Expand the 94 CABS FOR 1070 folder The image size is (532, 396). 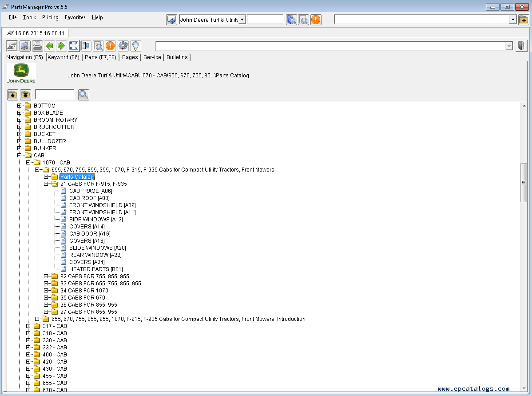pyautogui.click(x=46, y=291)
